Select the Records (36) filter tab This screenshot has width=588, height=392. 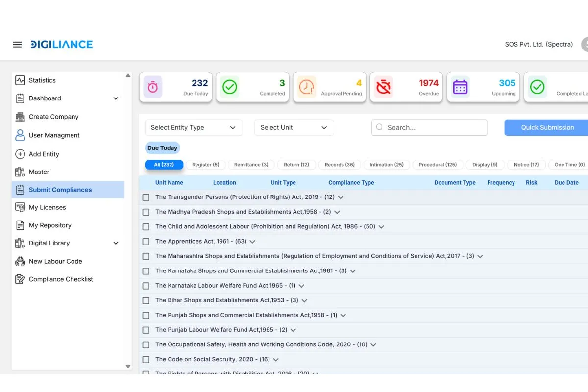tap(340, 165)
